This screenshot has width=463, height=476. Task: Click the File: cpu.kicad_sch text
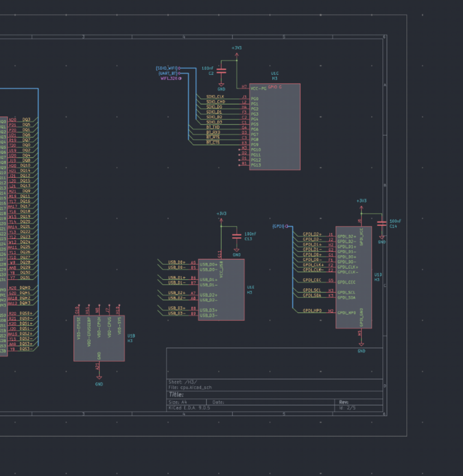tap(190, 387)
